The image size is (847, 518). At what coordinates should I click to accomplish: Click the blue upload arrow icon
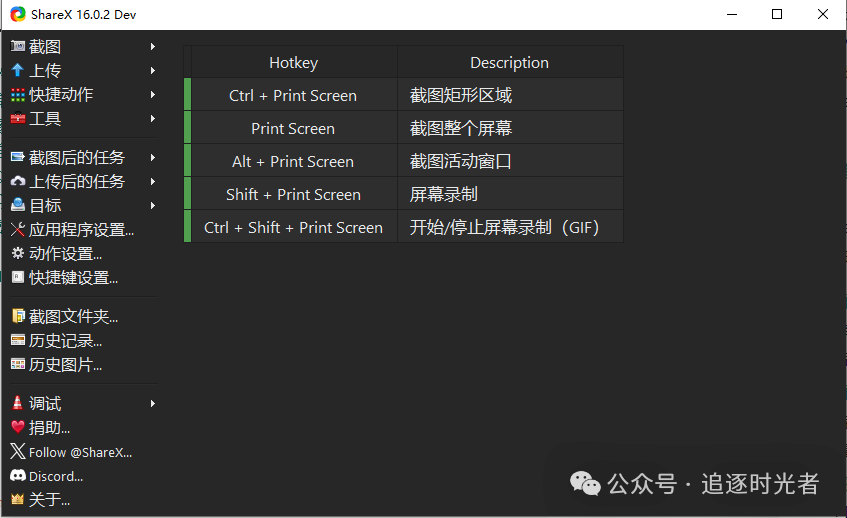(18, 70)
